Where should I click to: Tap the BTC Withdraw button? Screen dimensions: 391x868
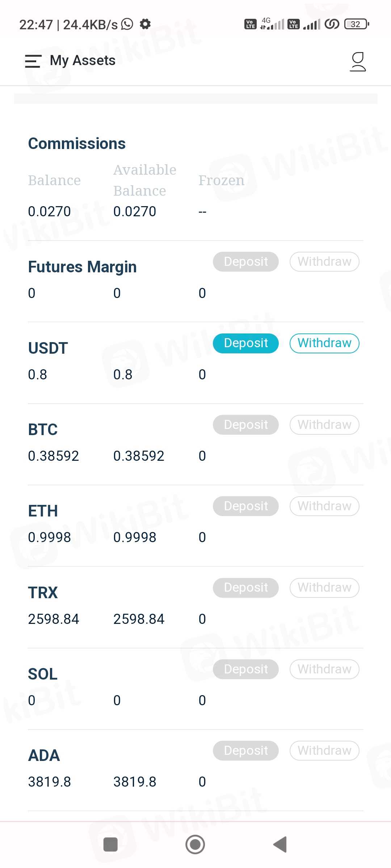click(x=324, y=425)
